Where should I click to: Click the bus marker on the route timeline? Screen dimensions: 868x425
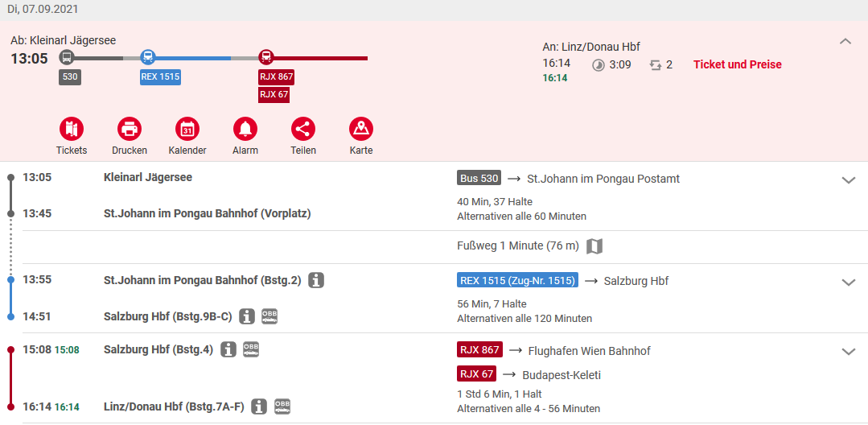67,56
